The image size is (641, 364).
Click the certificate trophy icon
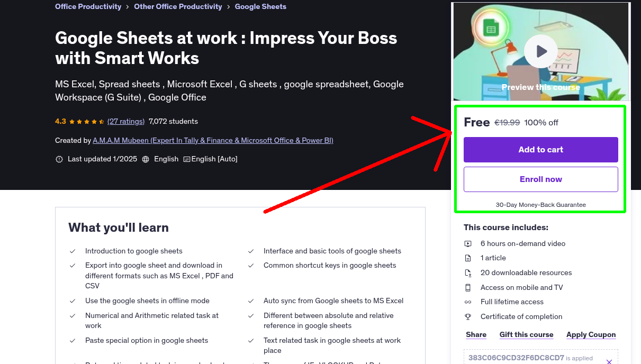coord(468,317)
